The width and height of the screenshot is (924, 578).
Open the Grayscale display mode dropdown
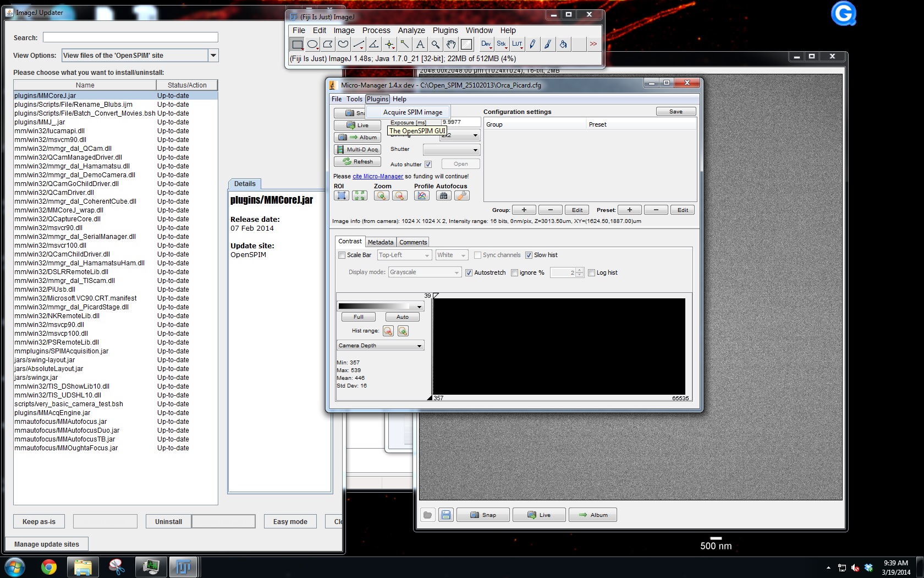425,272
